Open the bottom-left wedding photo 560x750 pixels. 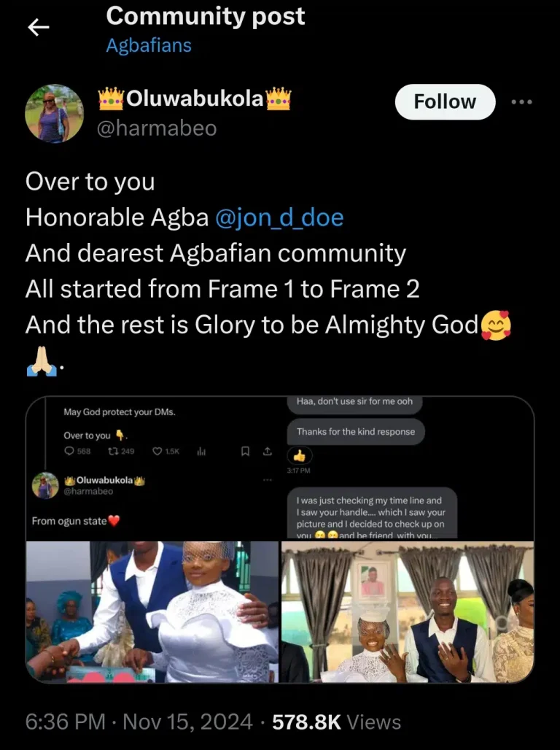point(152,611)
